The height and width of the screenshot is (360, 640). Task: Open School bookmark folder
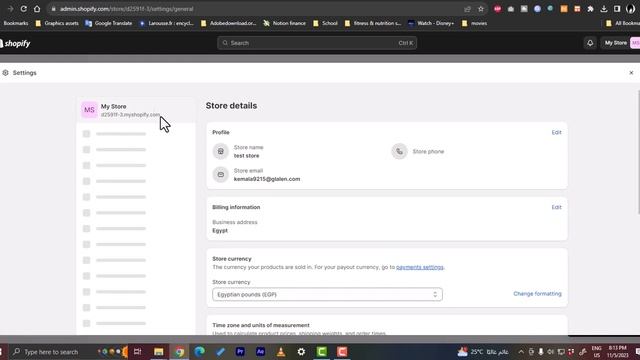point(325,23)
